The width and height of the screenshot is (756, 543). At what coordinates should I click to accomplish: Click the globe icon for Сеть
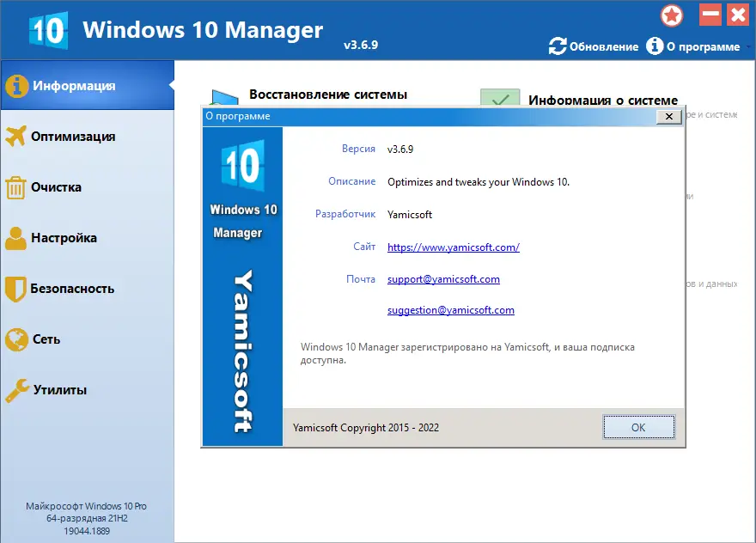click(16, 339)
